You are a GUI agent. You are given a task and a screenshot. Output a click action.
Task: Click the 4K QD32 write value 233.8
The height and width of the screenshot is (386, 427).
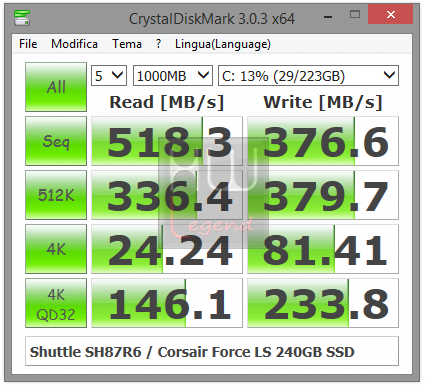[x=323, y=303]
